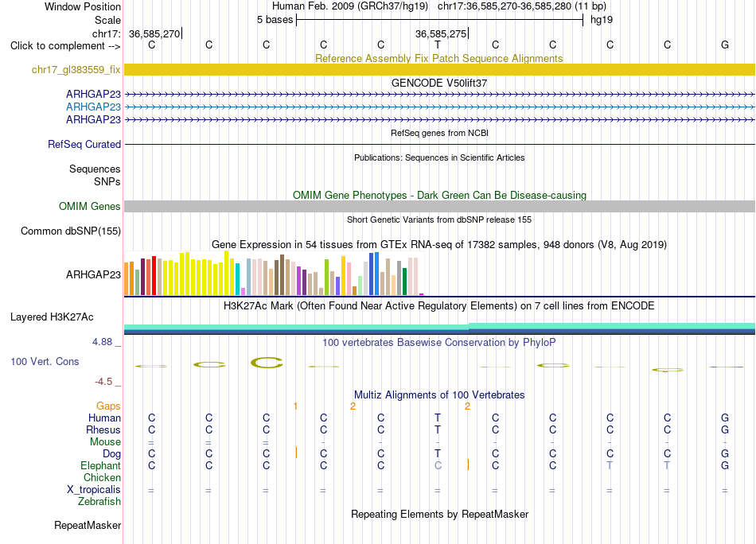Click the orange insertion mark in the Elephant row

point(468,465)
